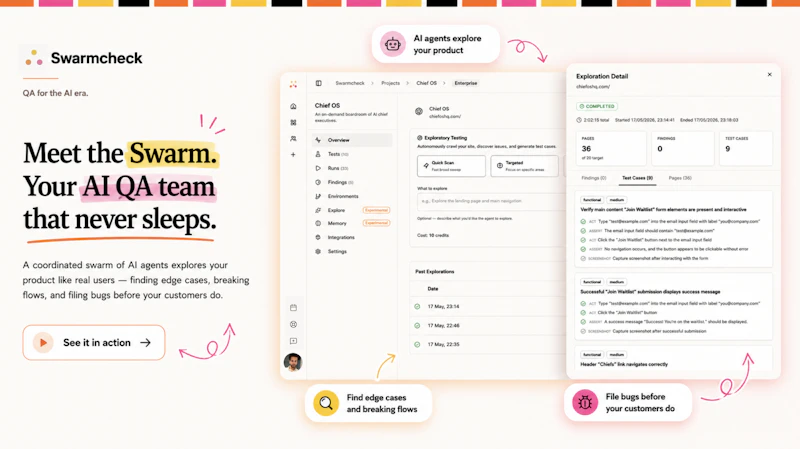800x449 pixels.
Task: Click the Enterprise breadcrumb badge
Action: (x=466, y=83)
